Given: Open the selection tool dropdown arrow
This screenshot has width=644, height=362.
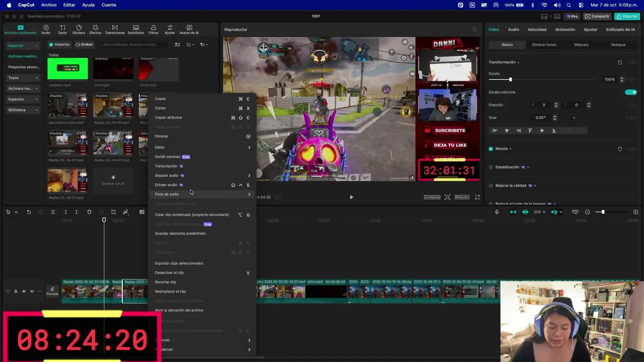Looking at the screenshot, I should coord(16,212).
